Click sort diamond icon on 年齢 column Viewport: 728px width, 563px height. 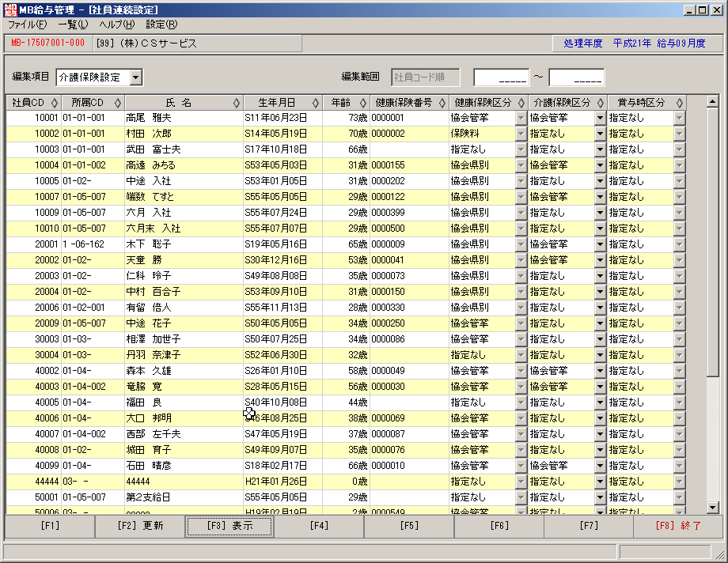click(363, 103)
